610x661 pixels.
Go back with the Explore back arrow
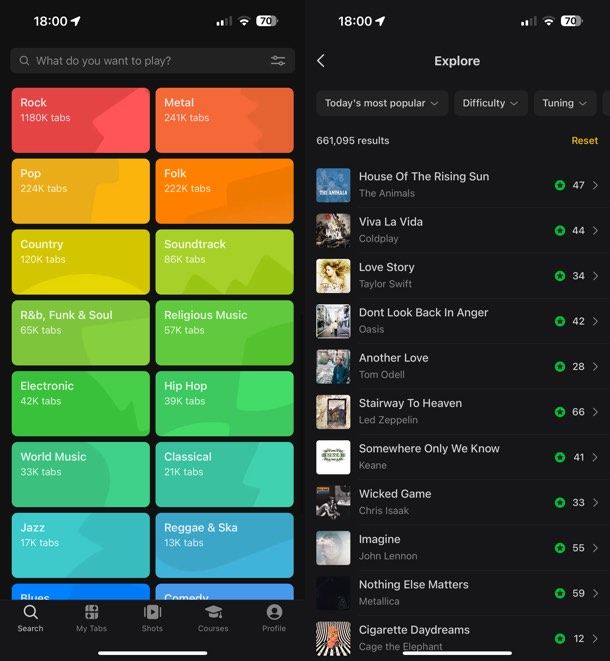pyautogui.click(x=321, y=61)
